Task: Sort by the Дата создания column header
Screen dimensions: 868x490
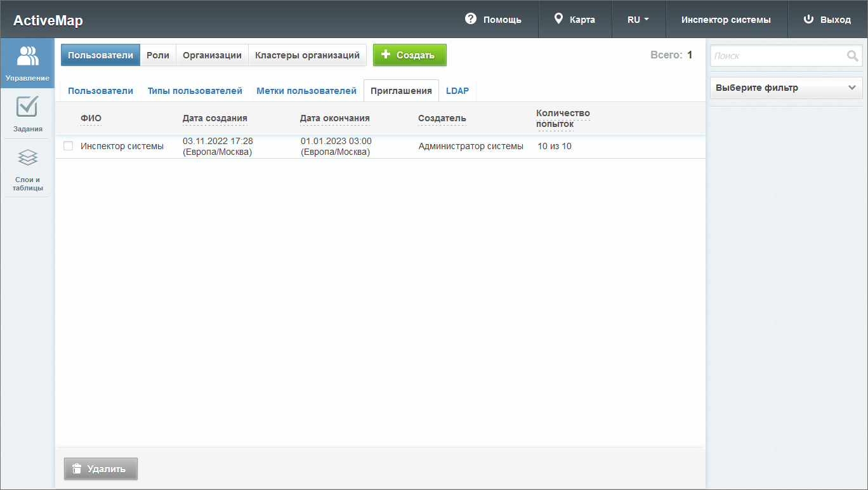Action: click(214, 118)
